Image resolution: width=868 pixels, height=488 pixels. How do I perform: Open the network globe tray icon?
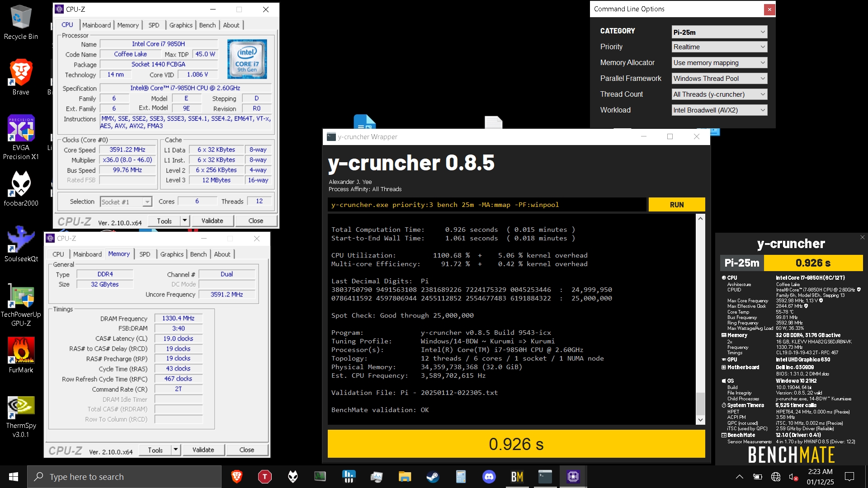[776, 477]
